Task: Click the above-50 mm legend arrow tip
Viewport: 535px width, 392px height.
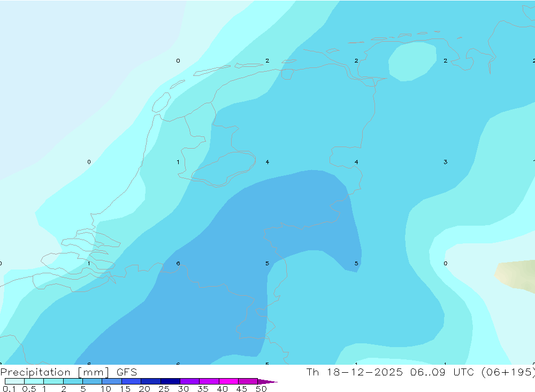Action: tap(267, 381)
